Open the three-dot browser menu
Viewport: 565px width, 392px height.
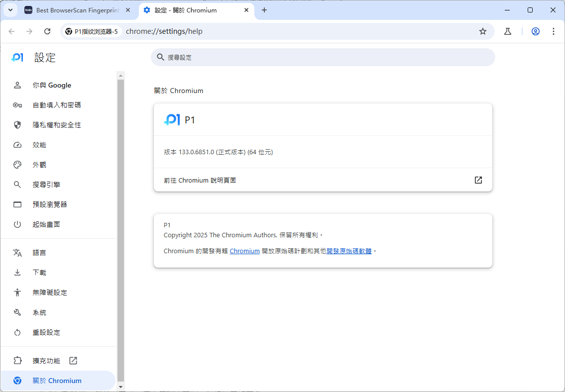pyautogui.click(x=554, y=31)
